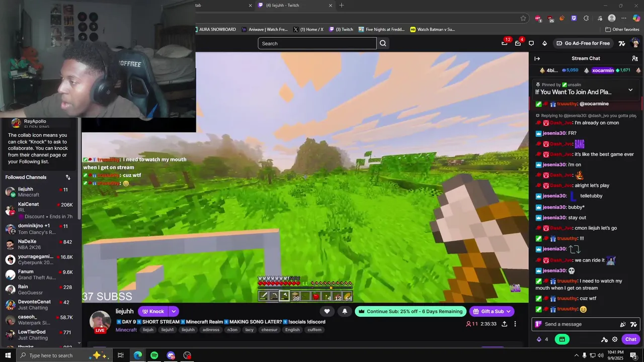Viewport: 644px width, 362px height.
Task: Open the Home / X bookmark
Action: point(308,29)
